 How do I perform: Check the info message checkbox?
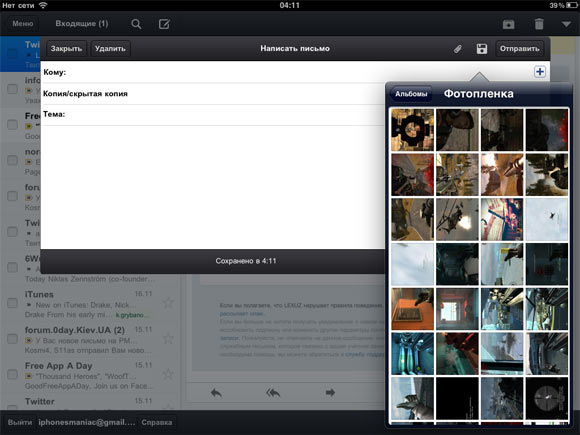click(x=13, y=89)
